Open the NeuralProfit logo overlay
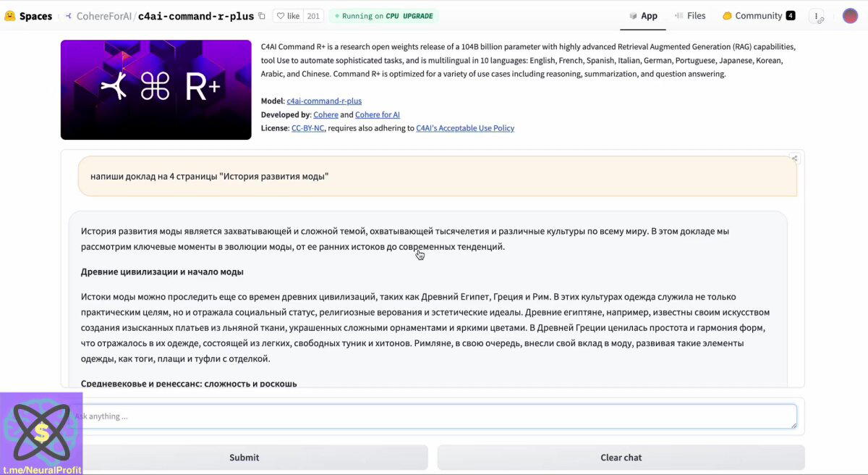The width and height of the screenshot is (868, 475). (x=41, y=434)
